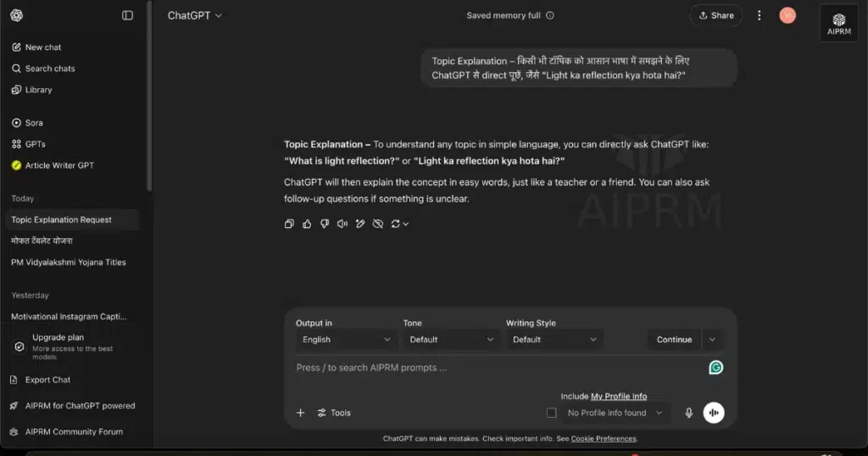Image resolution: width=868 pixels, height=456 pixels.
Task: Open AIPRM for ChatGPT powered link
Action: point(72,406)
